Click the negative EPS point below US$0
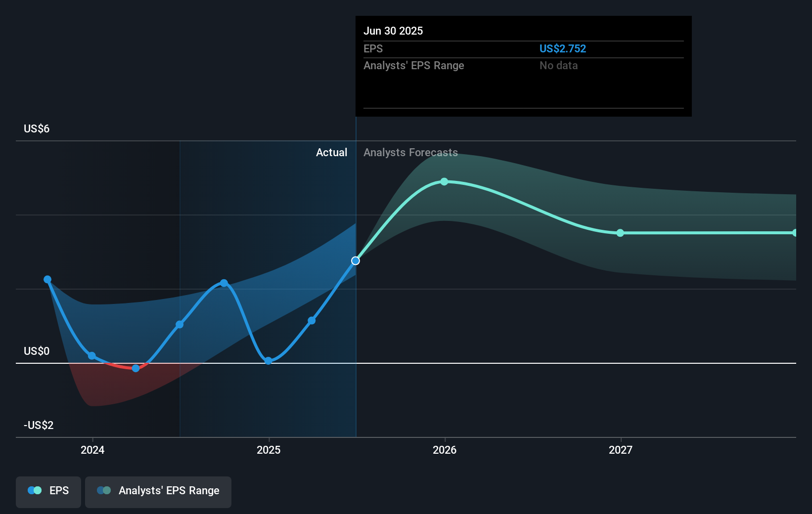The height and width of the screenshot is (514, 812). pyautogui.click(x=135, y=368)
